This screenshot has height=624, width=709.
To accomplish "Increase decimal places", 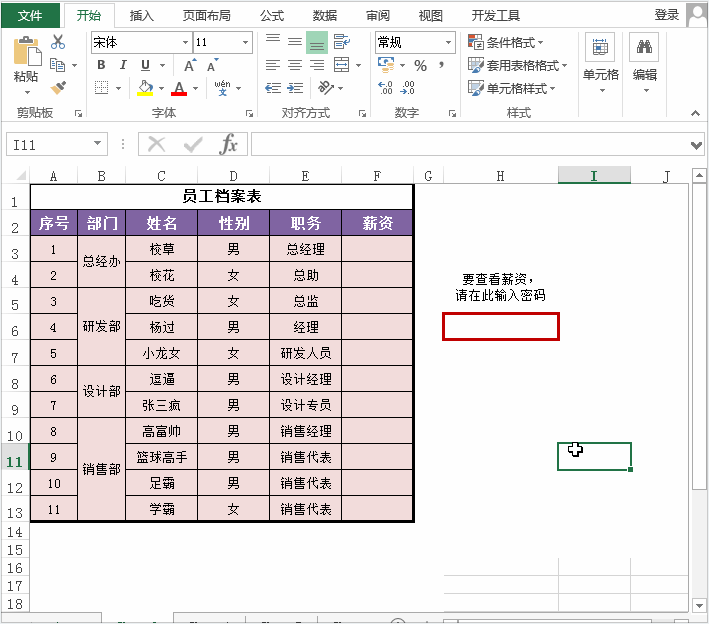I will (385, 88).
